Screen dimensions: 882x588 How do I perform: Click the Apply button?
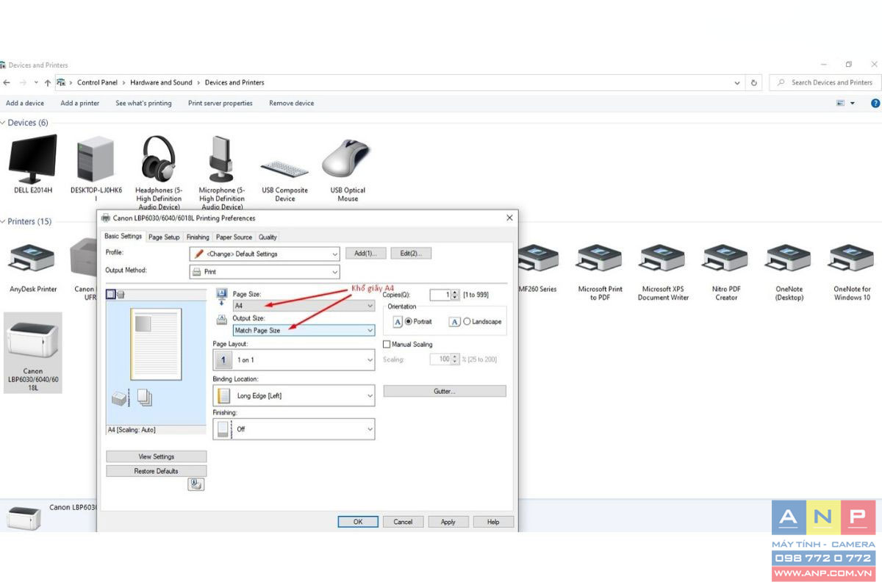click(448, 522)
